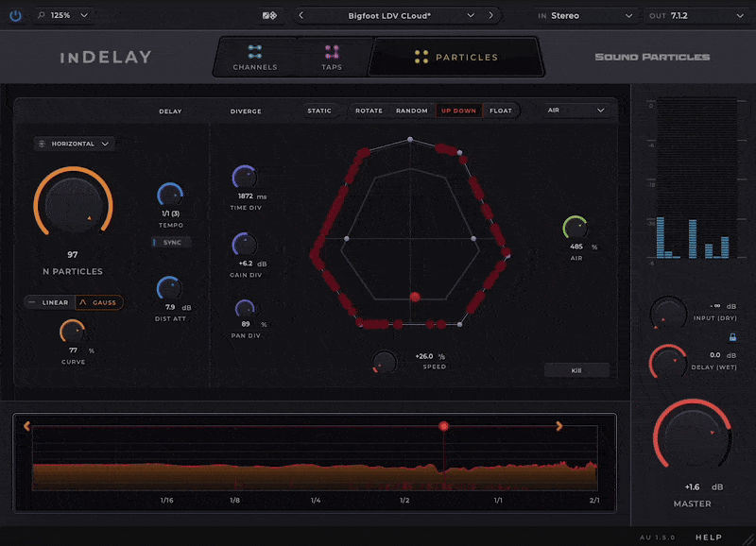Click the 1/4 timeline label
This screenshot has width=756, height=546.
pos(316,501)
